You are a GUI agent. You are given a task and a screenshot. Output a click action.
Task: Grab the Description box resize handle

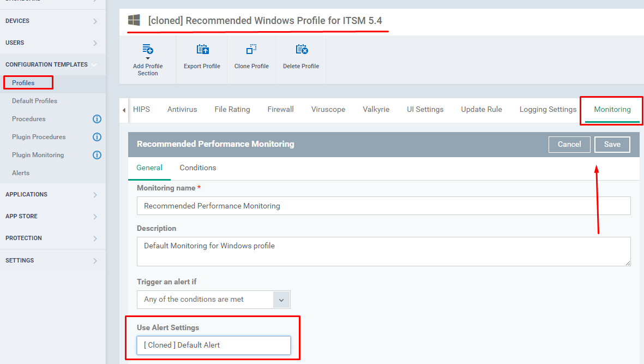[x=628, y=263]
